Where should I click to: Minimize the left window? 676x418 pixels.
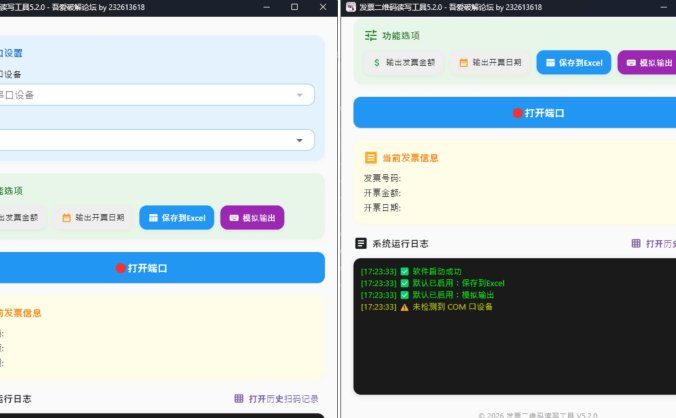click(x=266, y=7)
